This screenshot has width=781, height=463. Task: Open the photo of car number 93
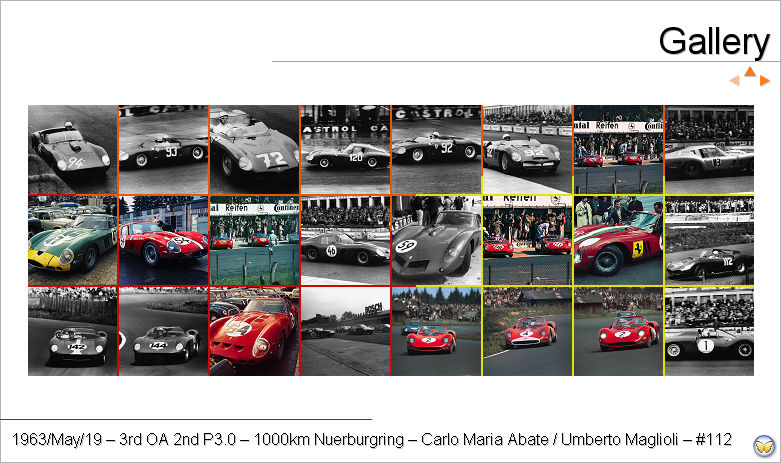(x=163, y=149)
